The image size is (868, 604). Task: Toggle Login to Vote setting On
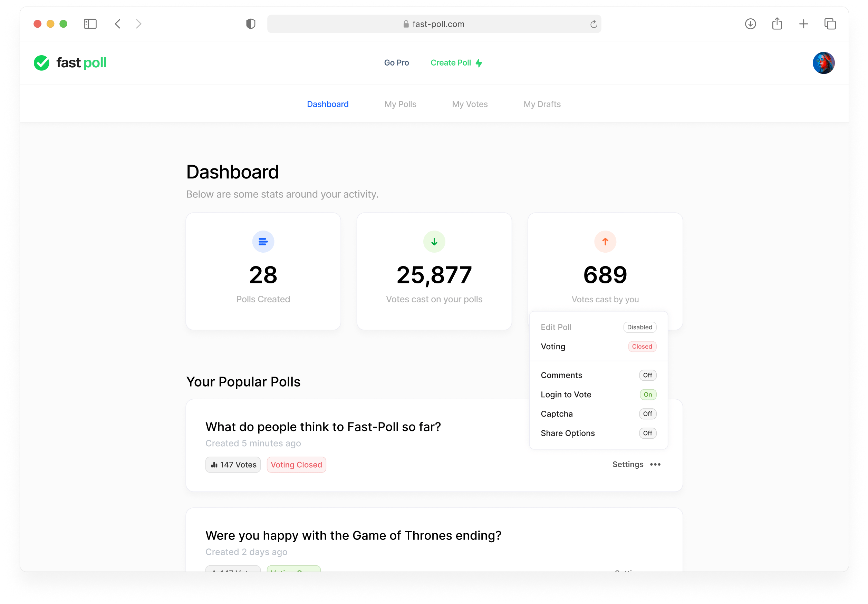[648, 394]
